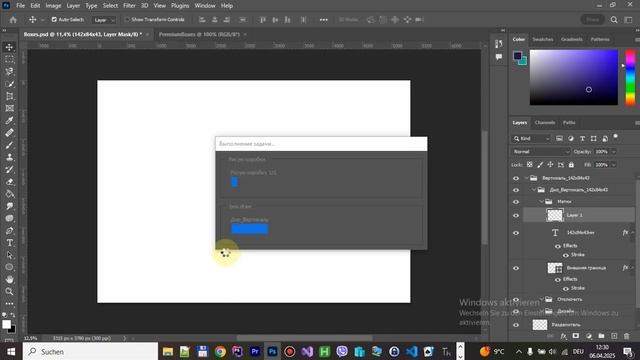Switch to the PremiumBoxes document tab

[x=199, y=34]
